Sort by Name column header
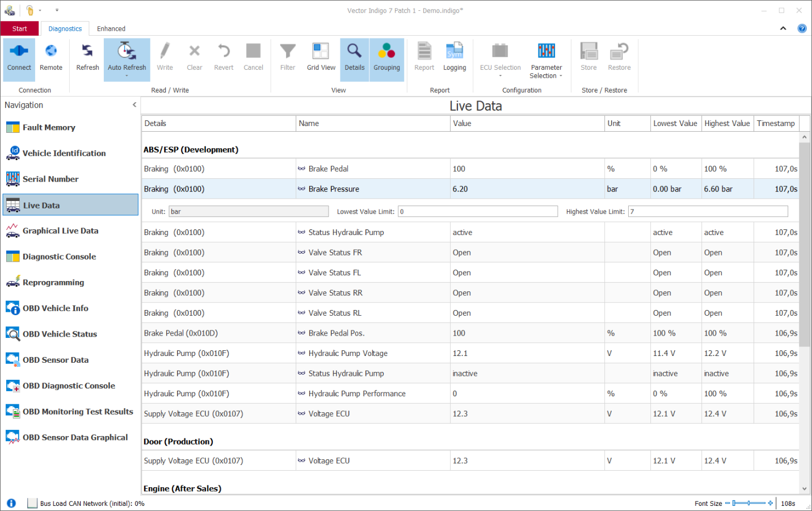This screenshot has width=812, height=511. pos(373,123)
